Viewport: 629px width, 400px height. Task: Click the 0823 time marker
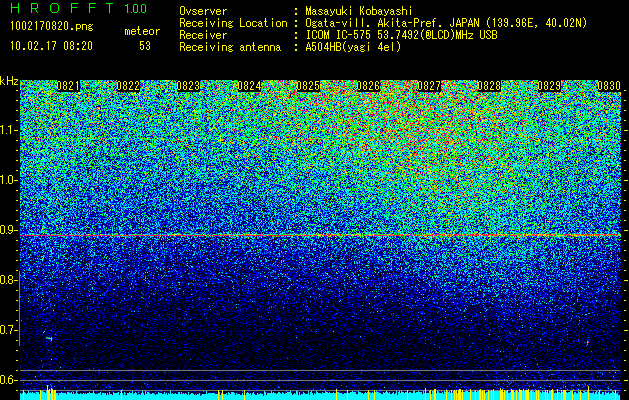click(188, 86)
